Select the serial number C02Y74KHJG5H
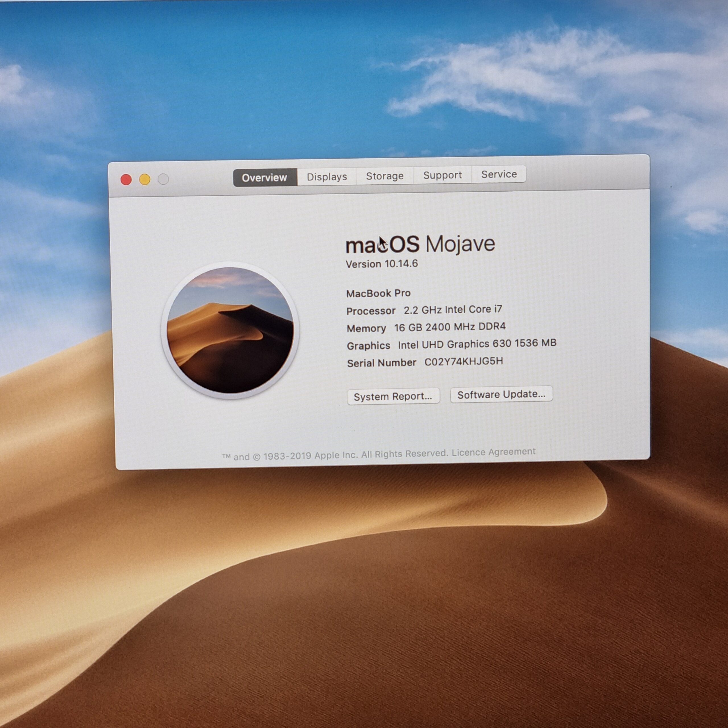Image resolution: width=728 pixels, height=728 pixels. tap(464, 361)
